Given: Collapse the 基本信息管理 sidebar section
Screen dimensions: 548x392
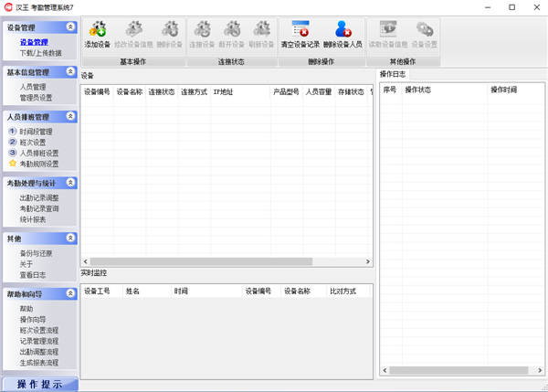Looking at the screenshot, I should tap(70, 71).
